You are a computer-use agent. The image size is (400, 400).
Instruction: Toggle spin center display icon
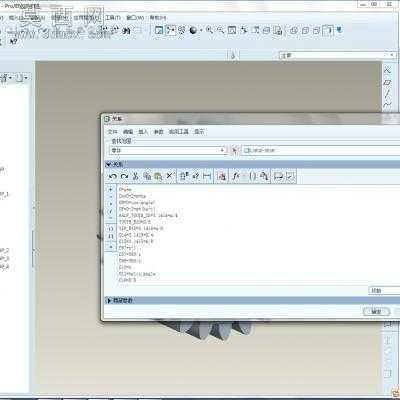(171, 30)
